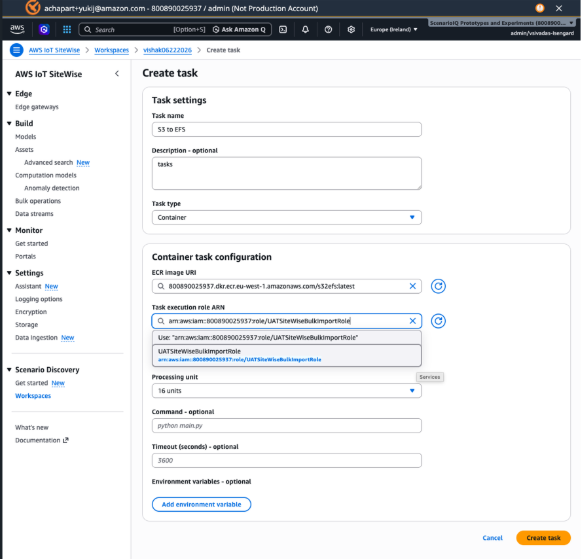The height and width of the screenshot is (559, 582).
Task: Click the Ask Amazon Q button
Action: click(x=239, y=29)
